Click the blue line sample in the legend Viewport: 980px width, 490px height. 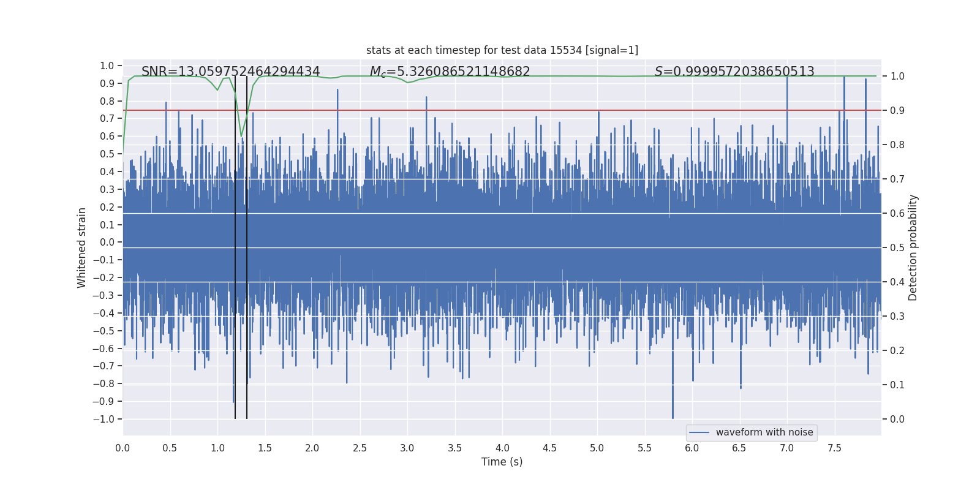699,432
